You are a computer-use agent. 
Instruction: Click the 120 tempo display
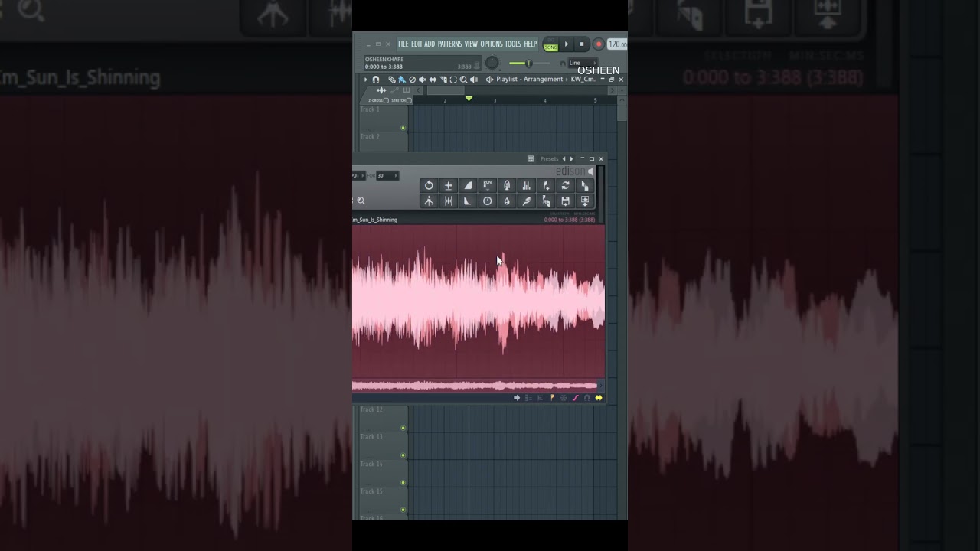[x=617, y=44]
